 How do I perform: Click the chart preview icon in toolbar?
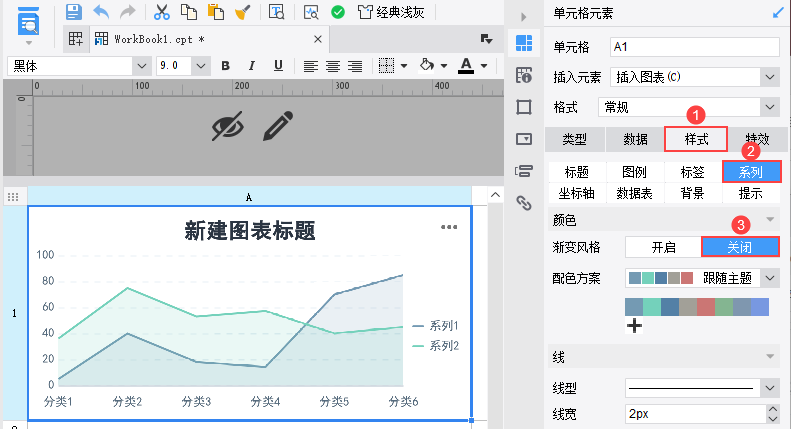[311, 12]
